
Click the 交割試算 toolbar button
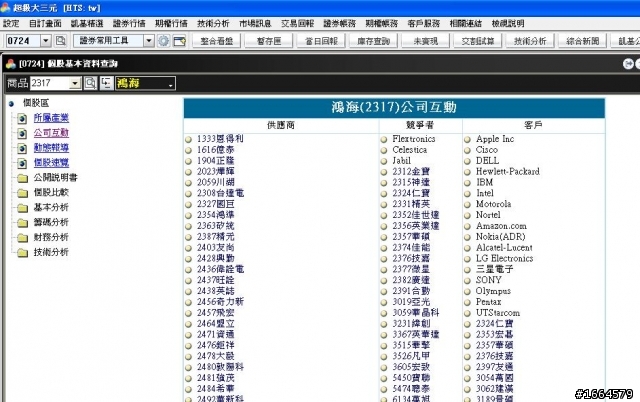(x=478, y=41)
